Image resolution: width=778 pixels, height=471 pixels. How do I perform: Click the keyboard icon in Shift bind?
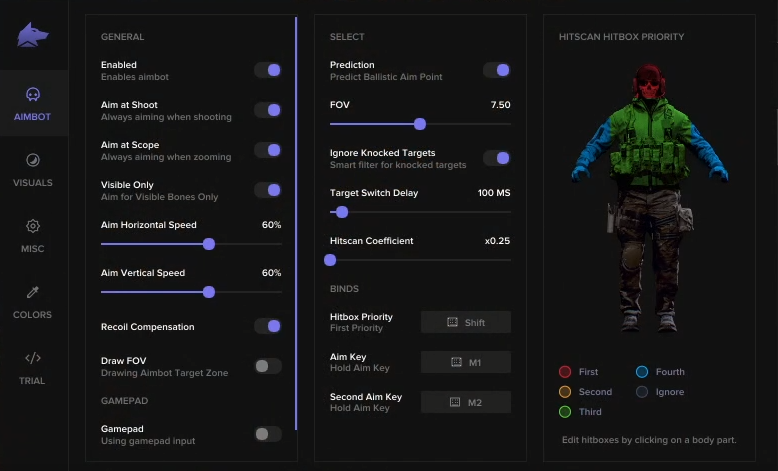pyautogui.click(x=452, y=323)
